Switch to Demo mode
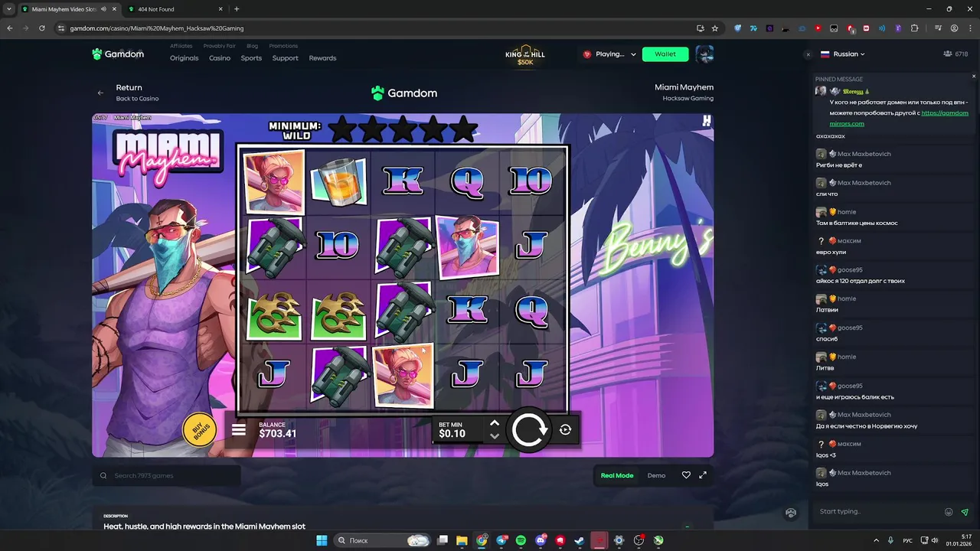980x551 pixels. tap(656, 475)
